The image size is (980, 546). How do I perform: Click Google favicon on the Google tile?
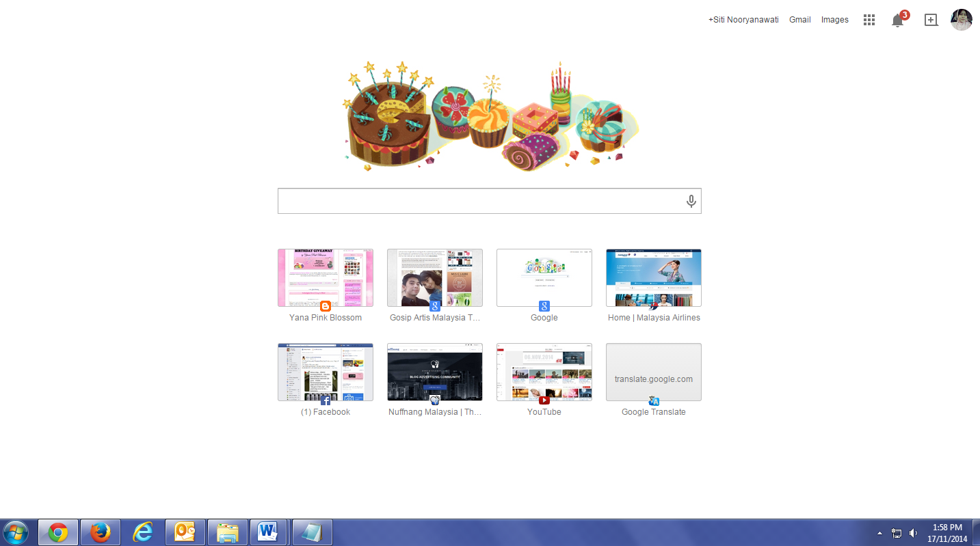coord(544,306)
